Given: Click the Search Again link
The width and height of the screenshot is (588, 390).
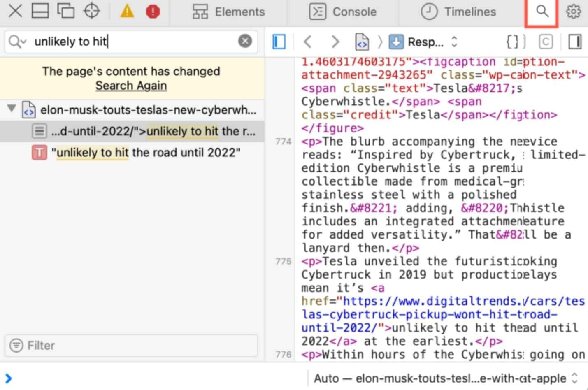Looking at the screenshot, I should tap(131, 86).
